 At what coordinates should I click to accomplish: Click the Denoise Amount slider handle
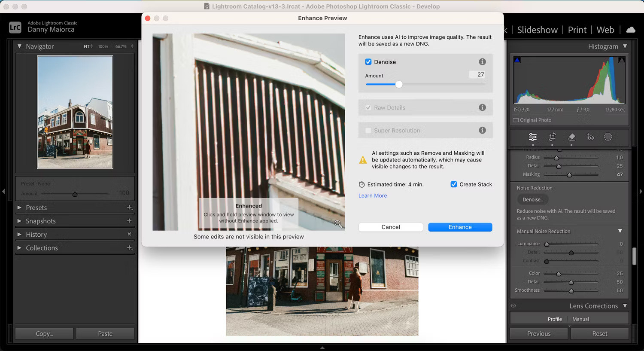399,85
